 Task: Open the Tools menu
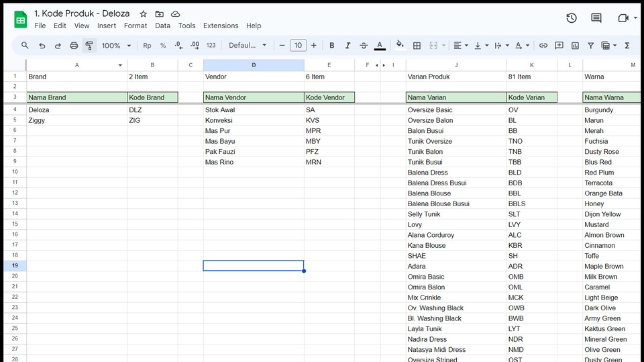tap(186, 26)
